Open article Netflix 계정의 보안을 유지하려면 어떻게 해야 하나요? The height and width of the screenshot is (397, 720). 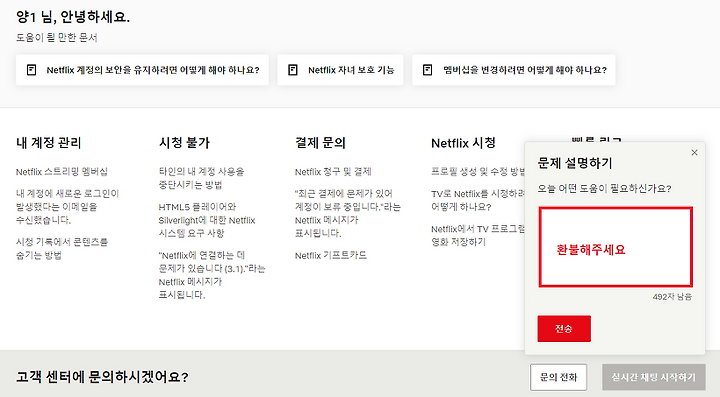[x=142, y=70]
